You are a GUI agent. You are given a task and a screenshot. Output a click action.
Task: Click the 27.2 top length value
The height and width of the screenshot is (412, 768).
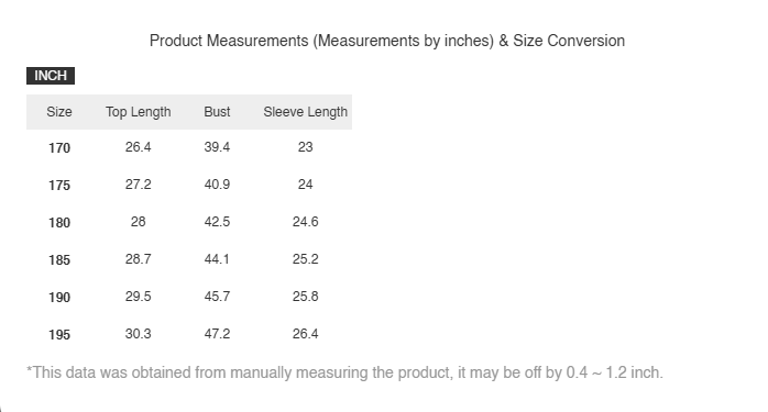click(138, 185)
